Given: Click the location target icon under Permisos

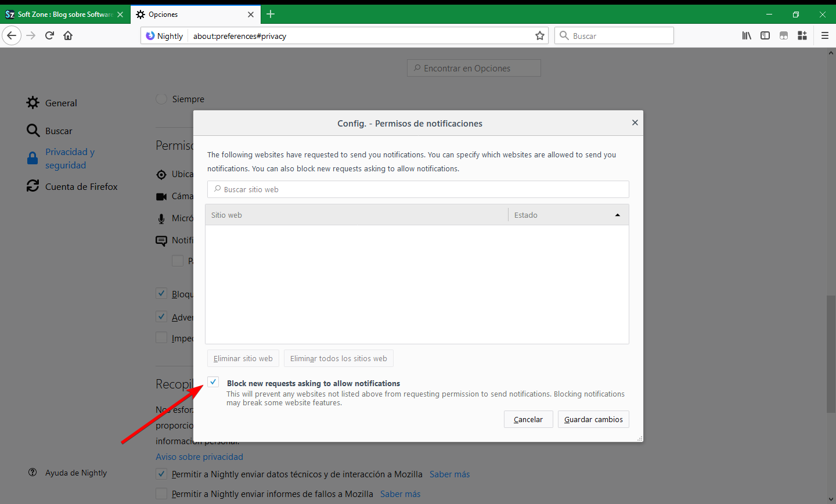Looking at the screenshot, I should [161, 174].
